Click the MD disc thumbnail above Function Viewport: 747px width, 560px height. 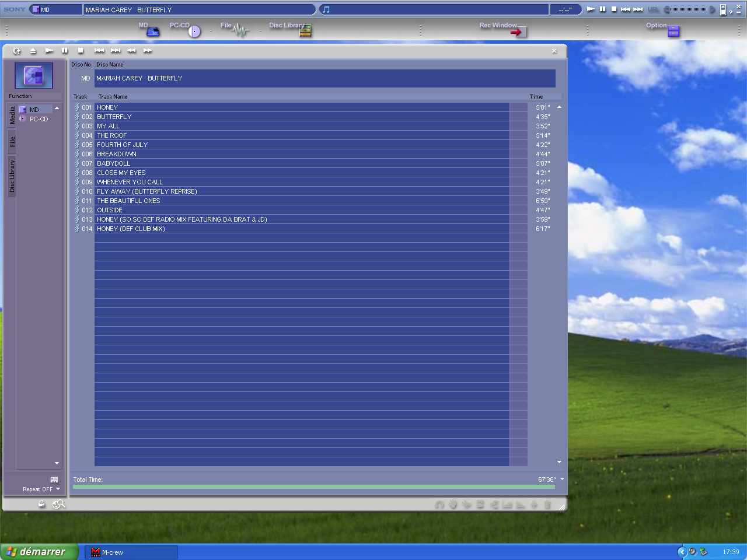click(34, 75)
